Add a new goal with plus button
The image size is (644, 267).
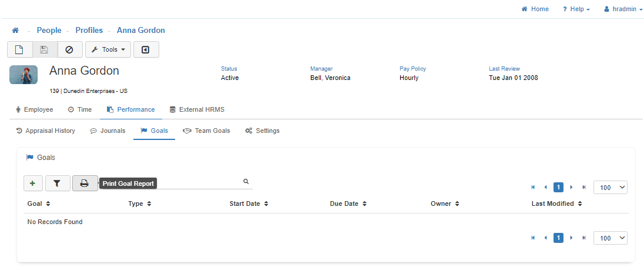point(33,183)
